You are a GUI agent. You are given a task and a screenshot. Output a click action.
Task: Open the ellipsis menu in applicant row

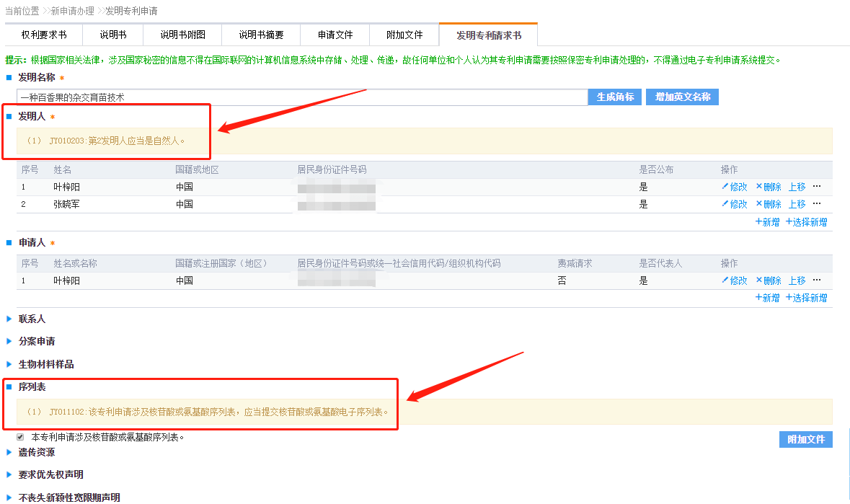pyautogui.click(x=817, y=280)
